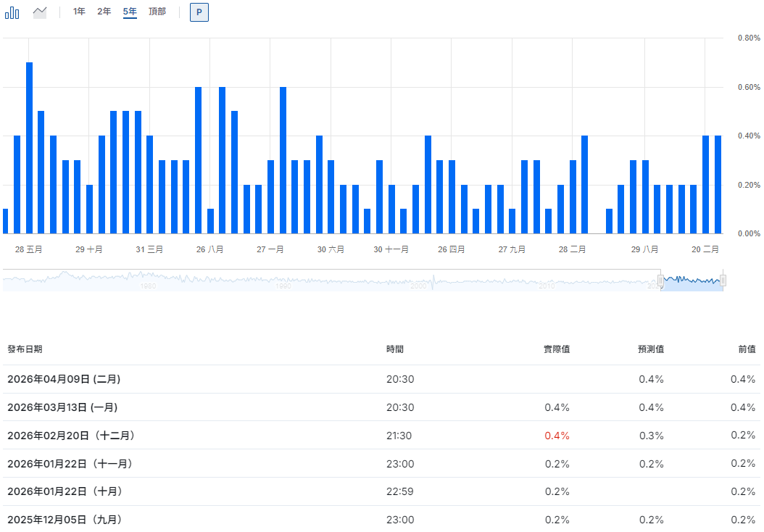Switch to the bar chart view icon
The image size is (764, 532).
tap(12, 12)
